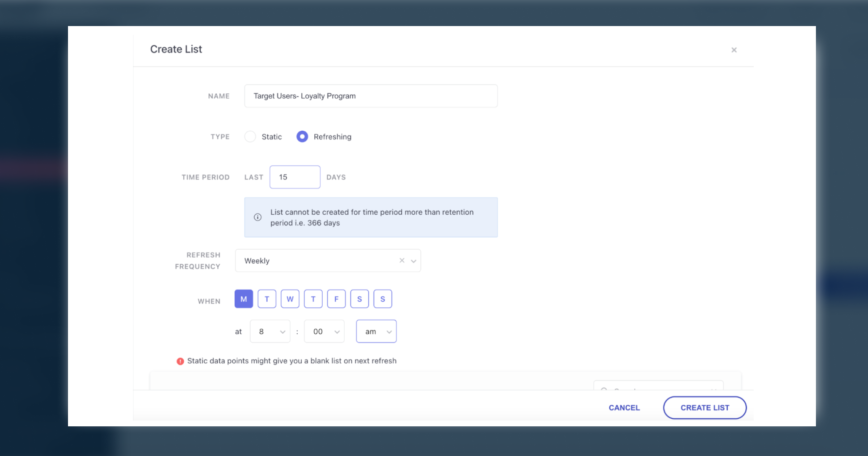
Task: Close the Create List dialog
Action: click(734, 50)
